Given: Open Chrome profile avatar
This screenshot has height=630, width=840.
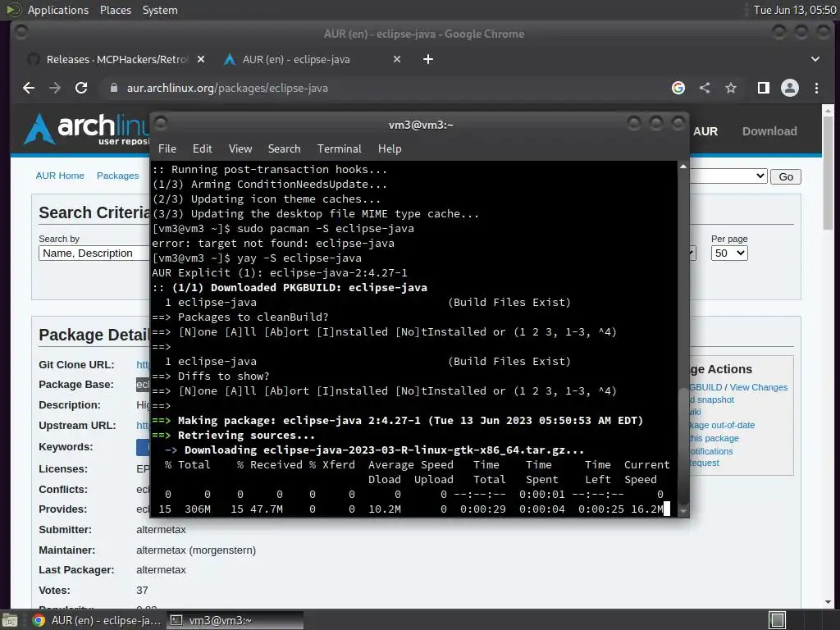Looking at the screenshot, I should [790, 88].
